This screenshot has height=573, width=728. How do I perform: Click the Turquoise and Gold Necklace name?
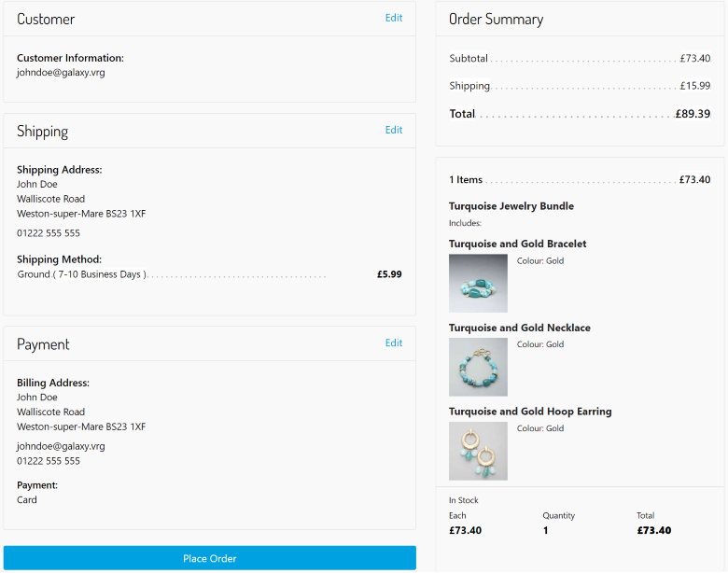[x=520, y=328]
